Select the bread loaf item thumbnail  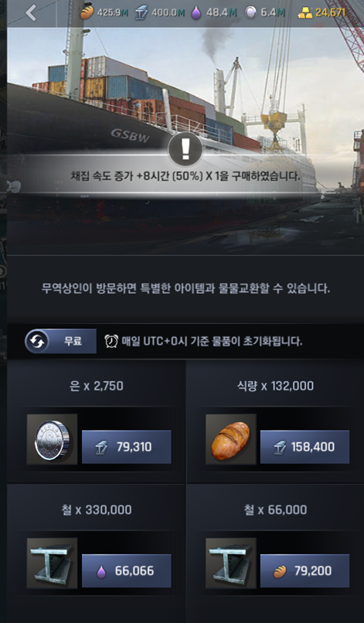231,439
